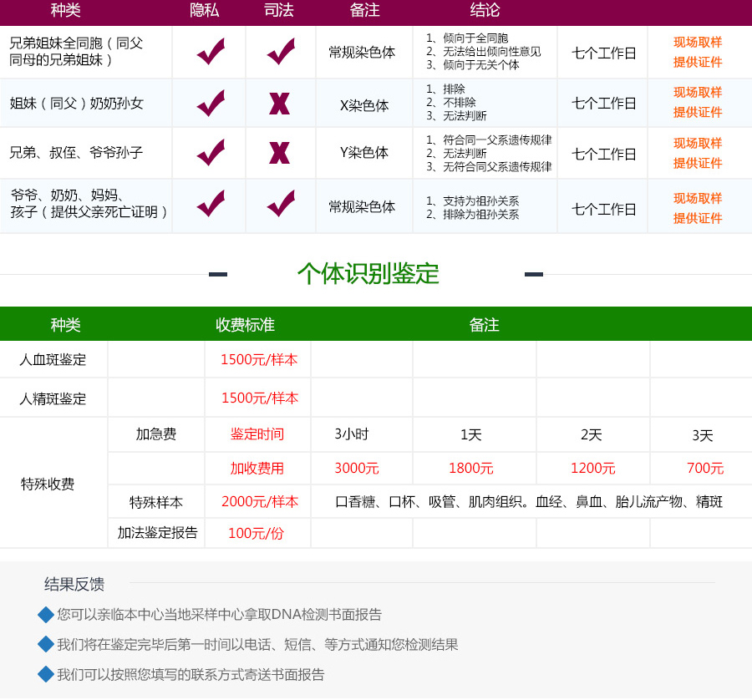Click the 收费标准 header in the green table
Screen dimensions: 752x700
245,325
